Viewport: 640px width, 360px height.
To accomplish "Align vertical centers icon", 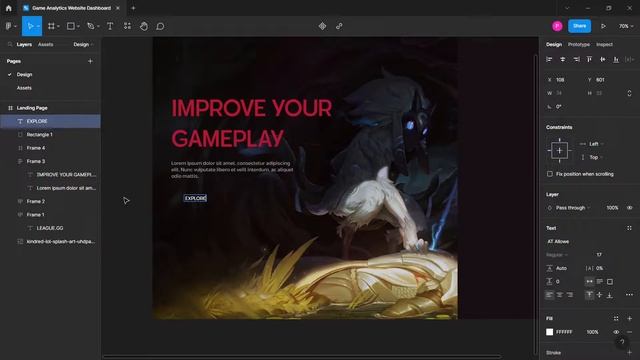I will click(x=602, y=60).
